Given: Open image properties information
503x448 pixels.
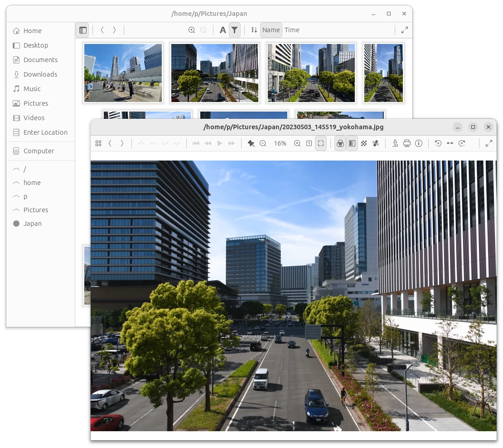Looking at the screenshot, I should pyautogui.click(x=418, y=143).
